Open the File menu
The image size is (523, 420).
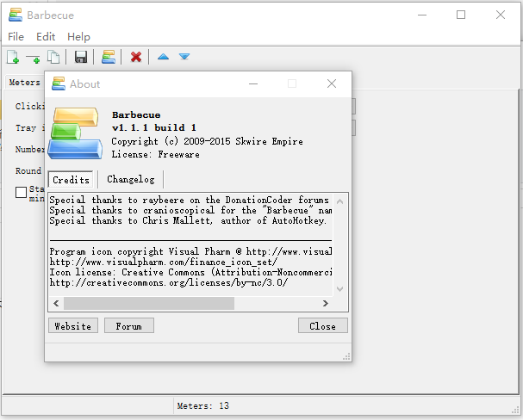click(x=16, y=37)
